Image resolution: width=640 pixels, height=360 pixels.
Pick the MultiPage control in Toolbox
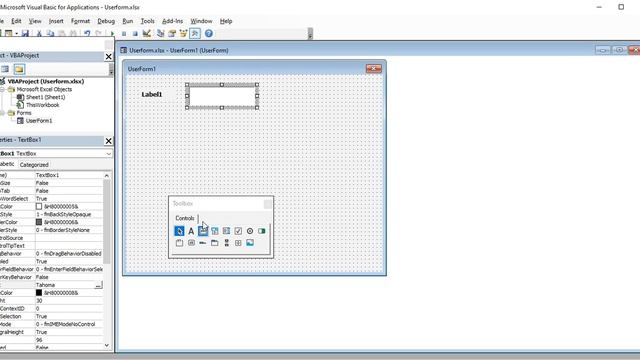215,243
